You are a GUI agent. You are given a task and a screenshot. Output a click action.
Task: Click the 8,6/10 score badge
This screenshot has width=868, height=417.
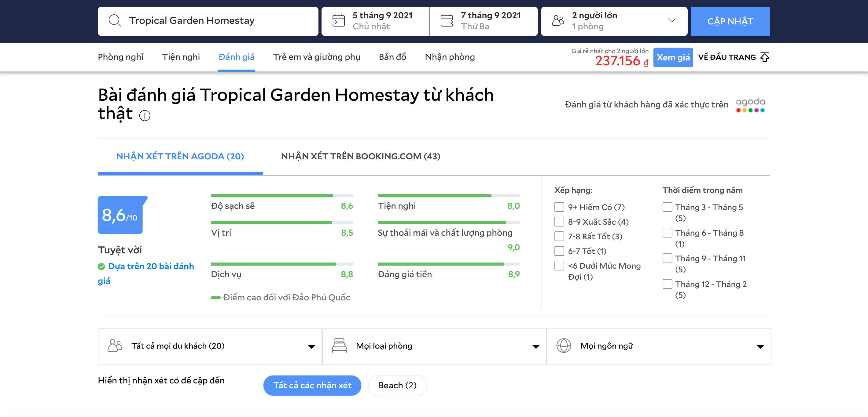(x=123, y=215)
